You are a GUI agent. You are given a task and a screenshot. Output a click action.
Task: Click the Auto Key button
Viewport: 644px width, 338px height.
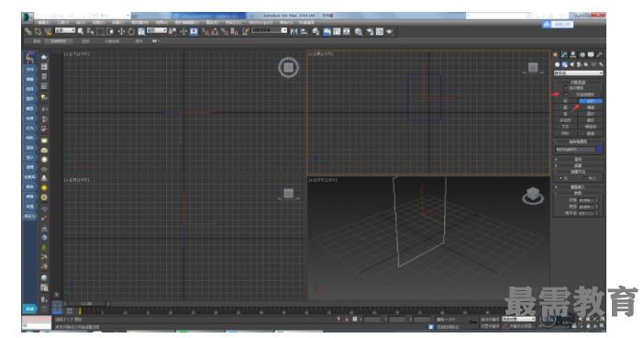(x=490, y=320)
